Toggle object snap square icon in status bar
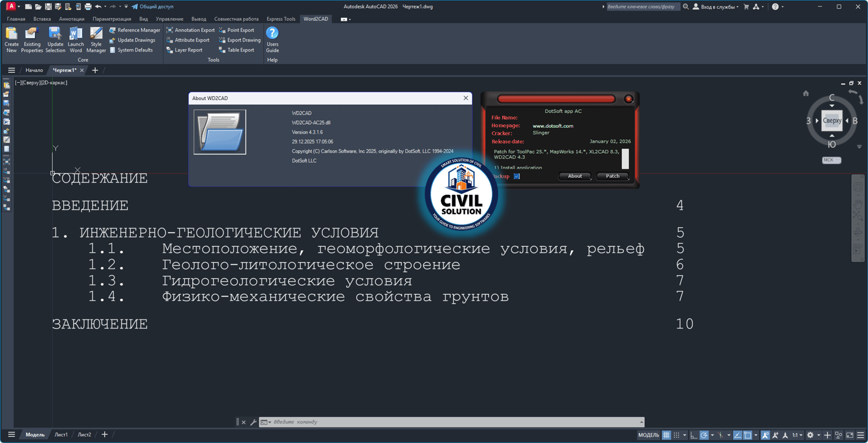The height and width of the screenshot is (443, 868). 748,435
